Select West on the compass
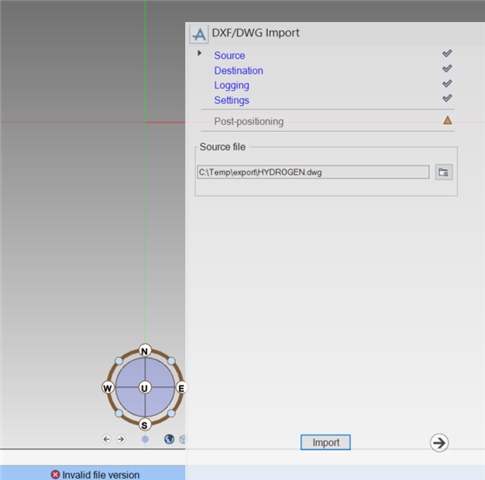The image size is (485, 480). pyautogui.click(x=107, y=388)
